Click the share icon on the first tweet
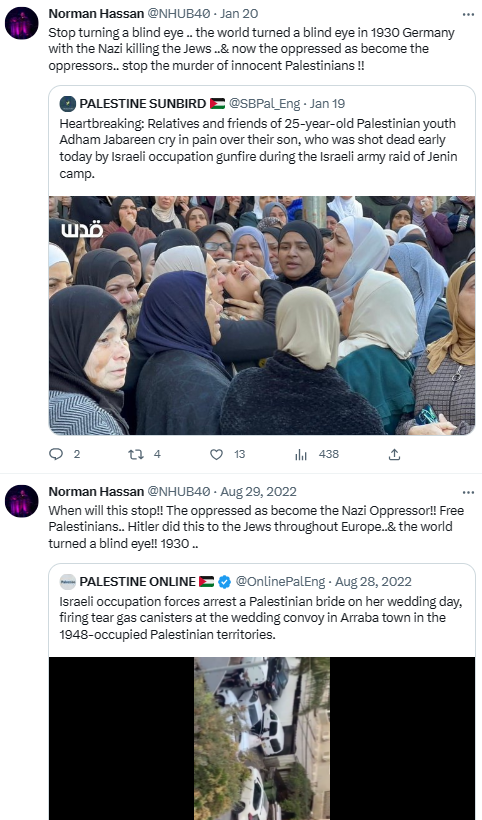The height and width of the screenshot is (820, 482). (x=395, y=454)
